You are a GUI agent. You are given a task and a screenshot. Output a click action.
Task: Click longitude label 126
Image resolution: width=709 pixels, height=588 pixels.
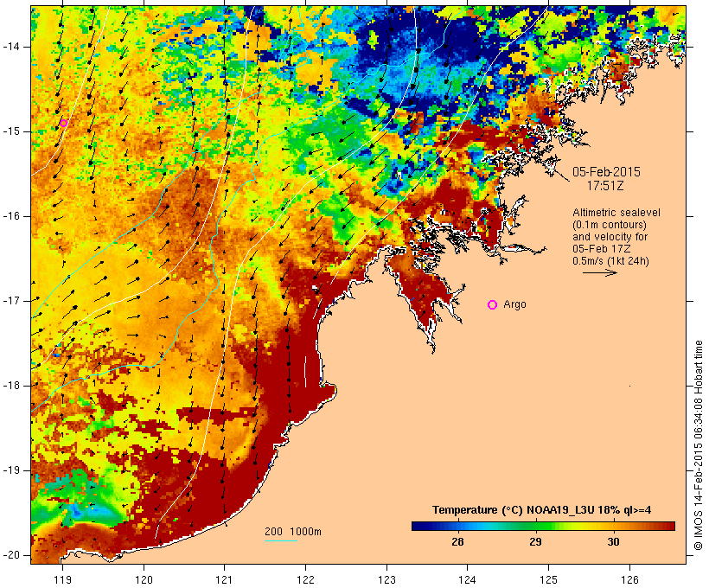[629, 580]
